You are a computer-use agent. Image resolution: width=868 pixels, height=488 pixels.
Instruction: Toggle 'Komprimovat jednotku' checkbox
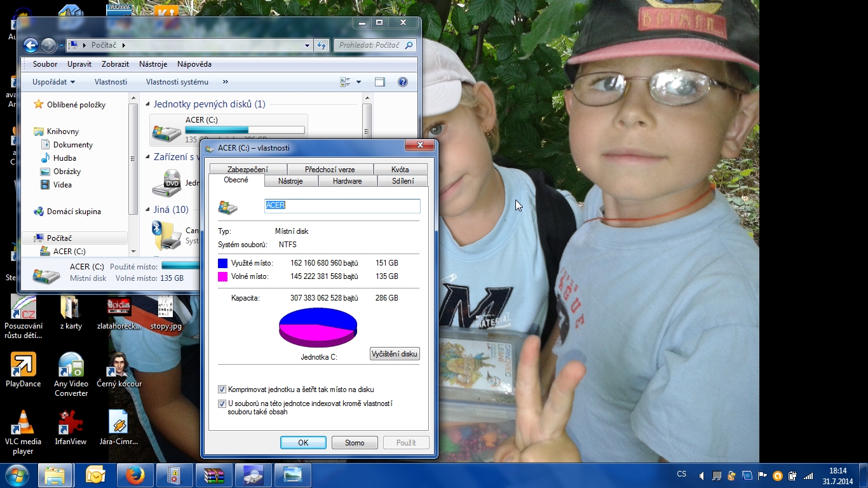(222, 390)
